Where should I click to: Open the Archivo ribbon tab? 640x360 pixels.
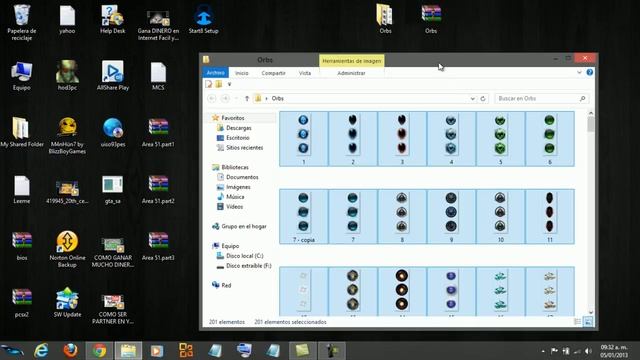(x=216, y=73)
